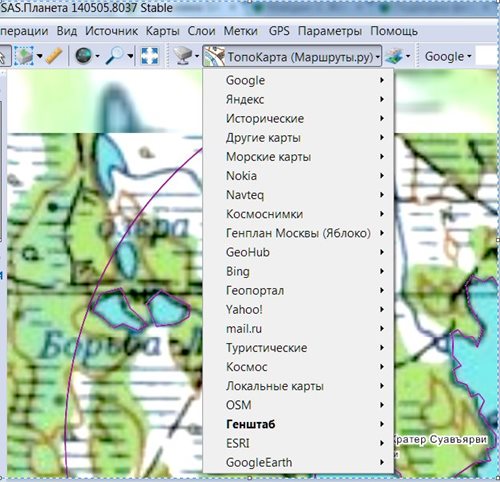Click the tile source cache icon
500x482 pixels.
pos(183,56)
